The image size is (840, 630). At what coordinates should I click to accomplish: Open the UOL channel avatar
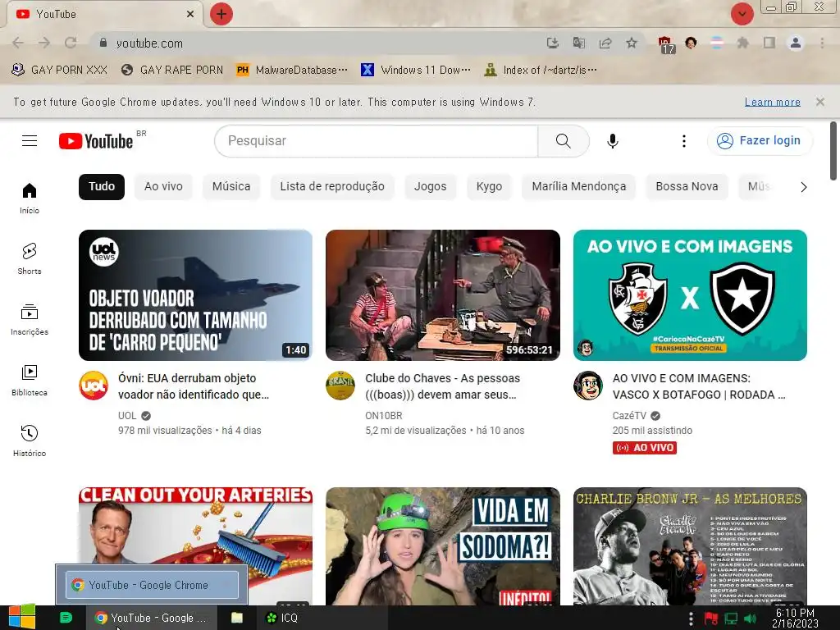tap(94, 386)
